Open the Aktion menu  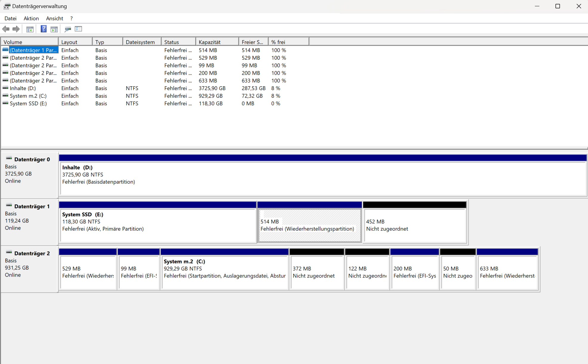click(x=31, y=18)
